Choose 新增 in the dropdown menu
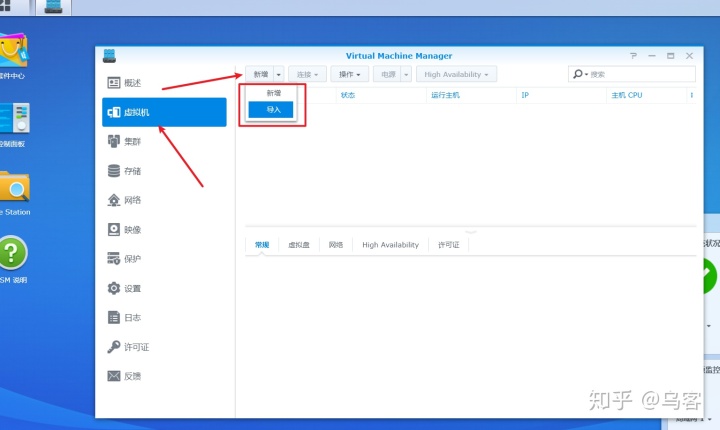720x430 pixels. [x=274, y=93]
